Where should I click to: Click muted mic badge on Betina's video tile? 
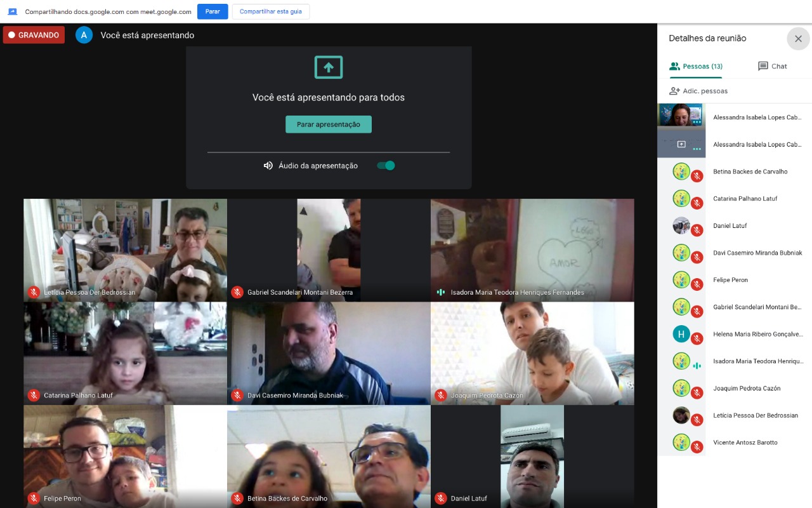[237, 498]
